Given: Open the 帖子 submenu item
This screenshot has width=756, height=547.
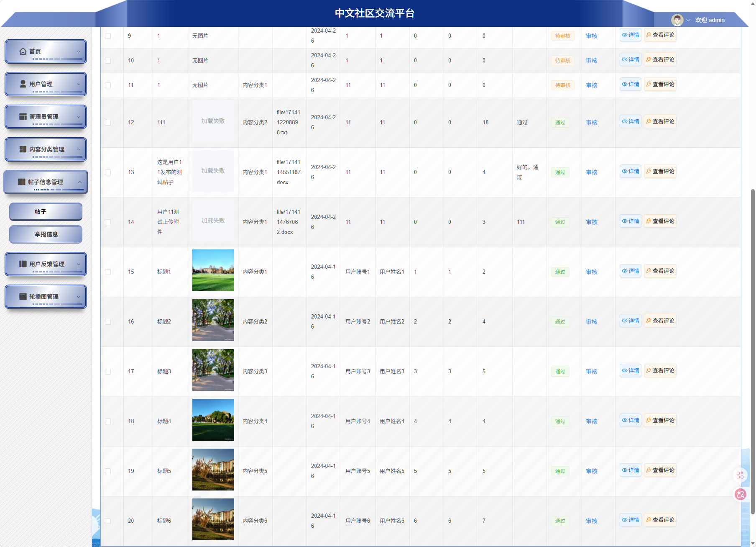Looking at the screenshot, I should click(x=46, y=212).
